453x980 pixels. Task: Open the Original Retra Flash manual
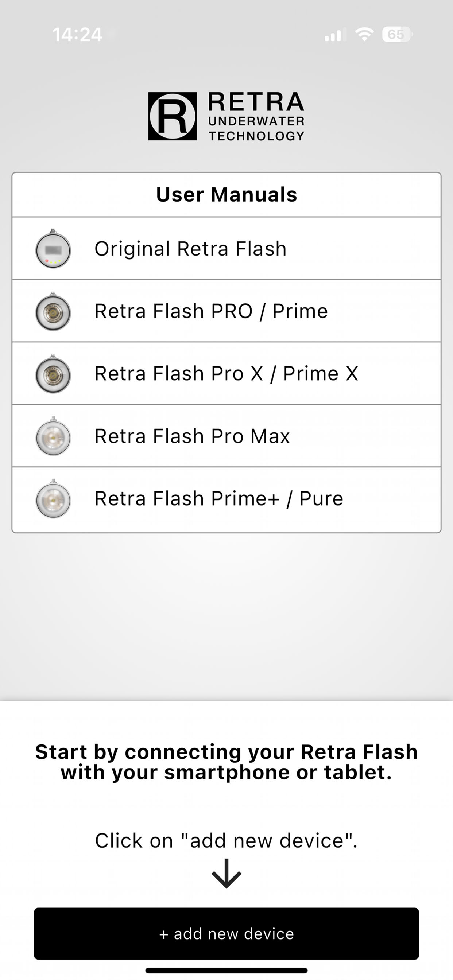190,249
